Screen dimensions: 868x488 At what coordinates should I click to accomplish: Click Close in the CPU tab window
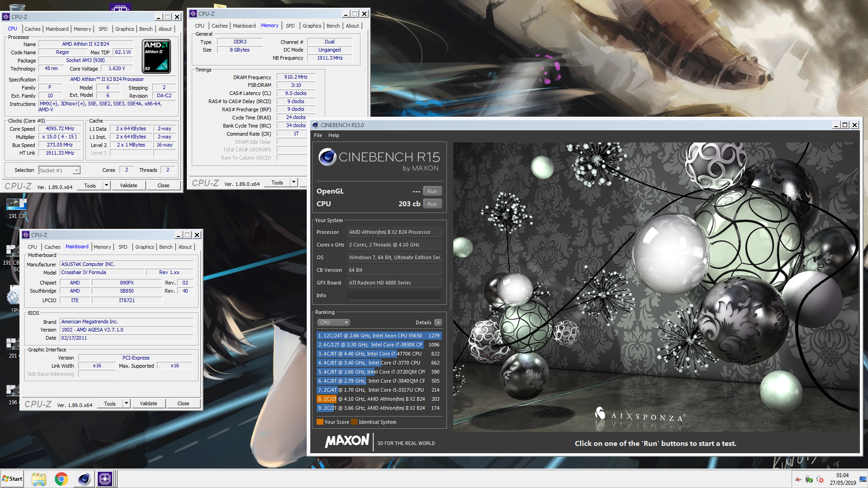(163, 185)
